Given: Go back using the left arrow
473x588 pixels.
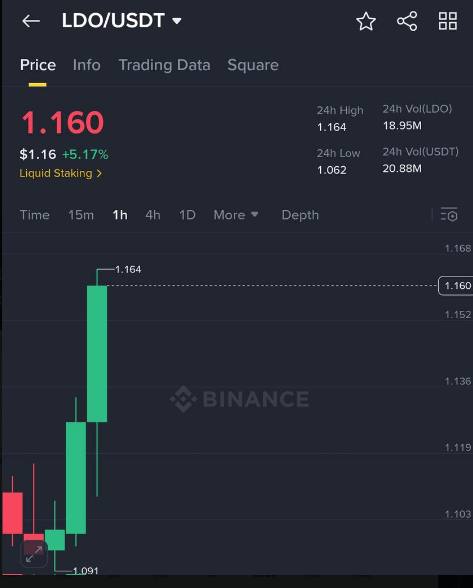Looking at the screenshot, I should pos(31,21).
